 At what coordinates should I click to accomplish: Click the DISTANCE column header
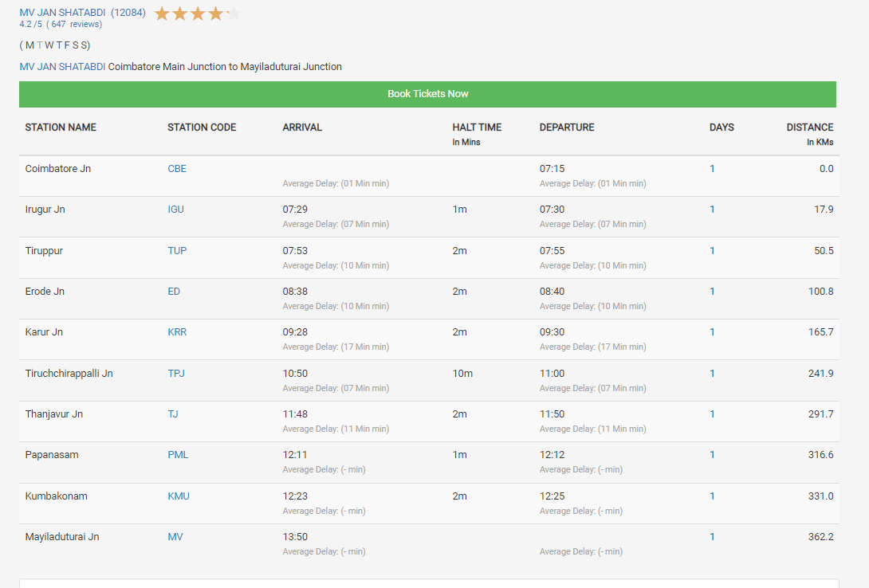pos(810,127)
